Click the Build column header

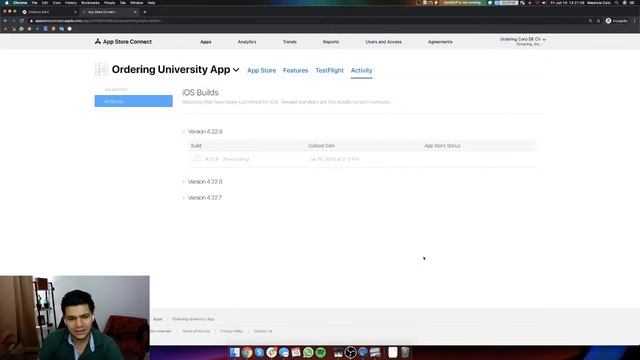click(196, 146)
